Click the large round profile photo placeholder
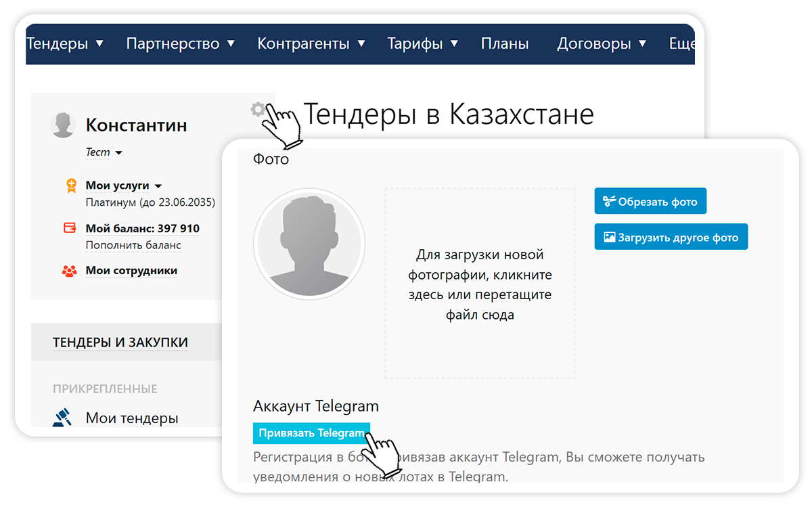 [x=309, y=245]
